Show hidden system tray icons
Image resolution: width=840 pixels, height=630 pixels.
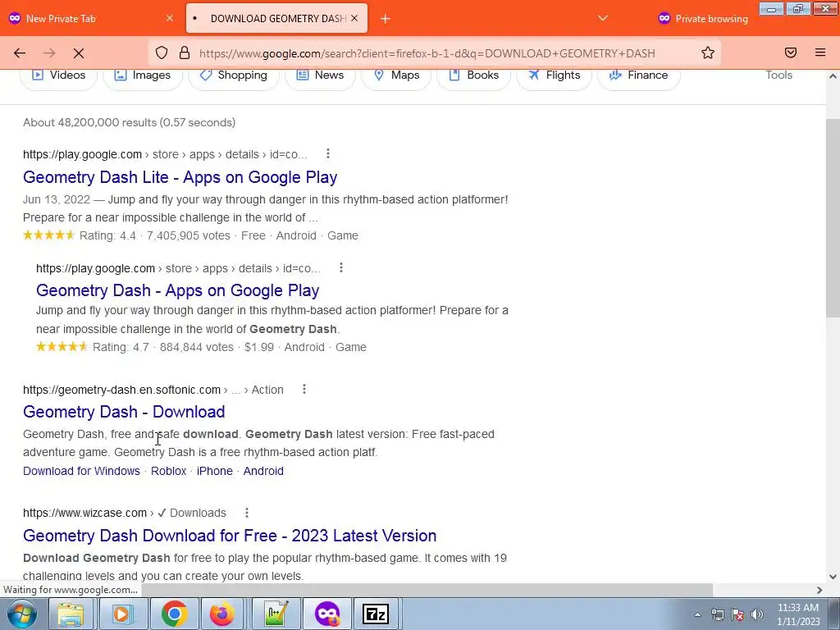[697, 614]
